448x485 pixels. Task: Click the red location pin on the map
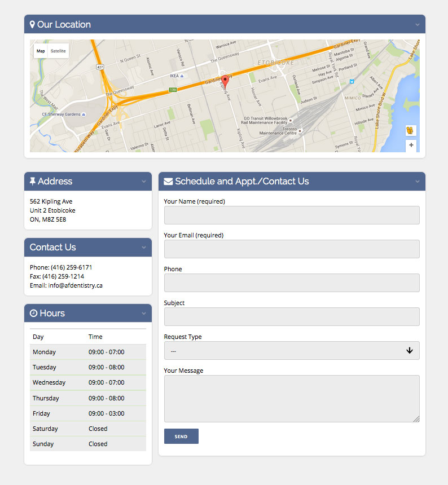tap(225, 81)
